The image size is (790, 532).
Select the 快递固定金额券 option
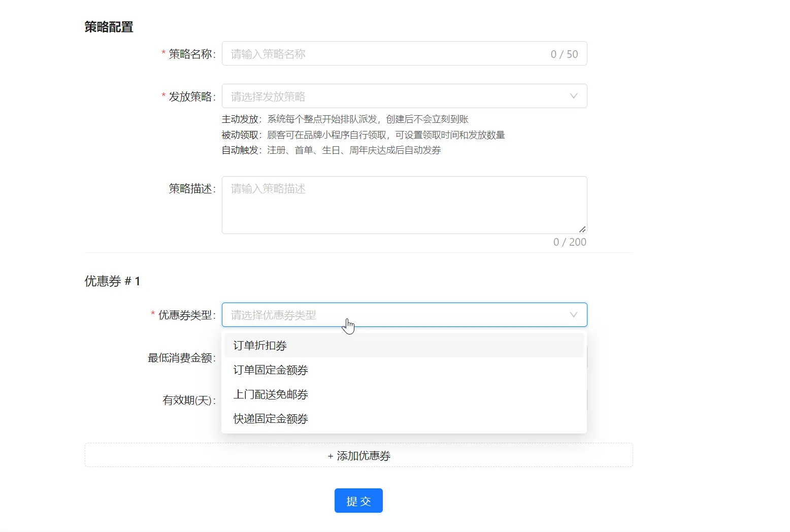(x=404, y=419)
